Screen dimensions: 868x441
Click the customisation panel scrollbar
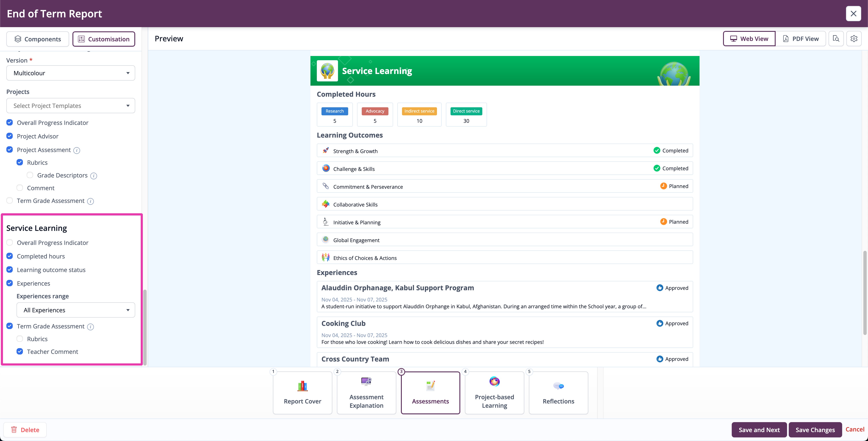pyautogui.click(x=145, y=327)
